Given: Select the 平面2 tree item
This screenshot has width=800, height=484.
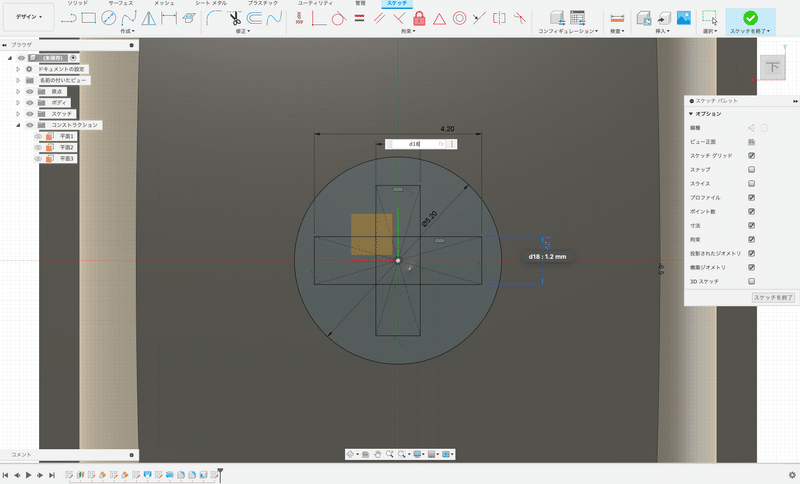Looking at the screenshot, I should pos(66,147).
